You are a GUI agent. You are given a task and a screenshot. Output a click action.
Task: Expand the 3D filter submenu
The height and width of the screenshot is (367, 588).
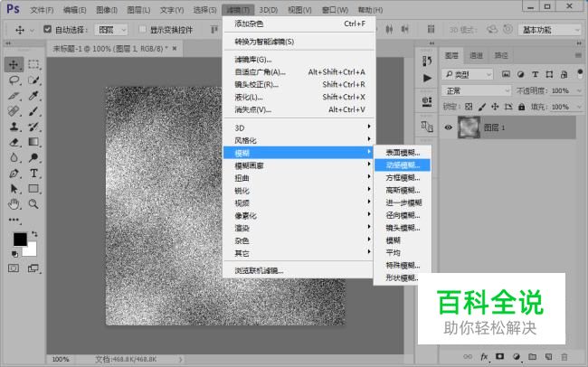coord(299,127)
